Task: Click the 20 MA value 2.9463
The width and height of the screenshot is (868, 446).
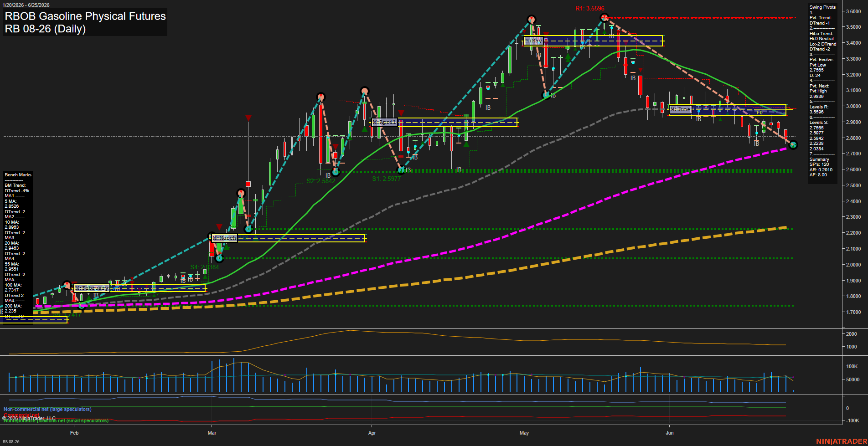Action: coord(11,248)
